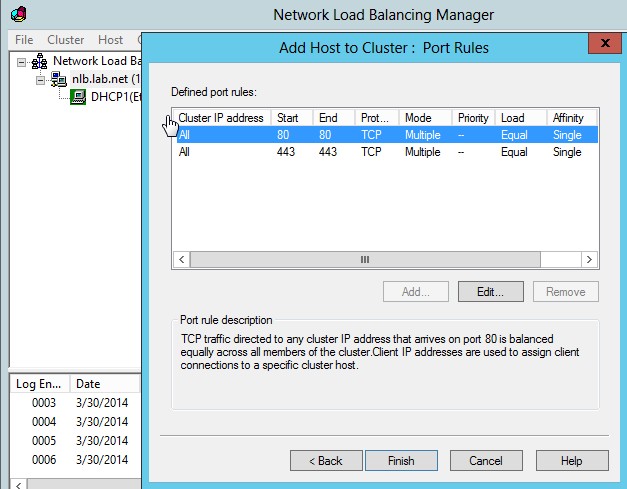Click Edit to modify the port rule
Image resolution: width=627 pixels, height=489 pixels.
[490, 292]
